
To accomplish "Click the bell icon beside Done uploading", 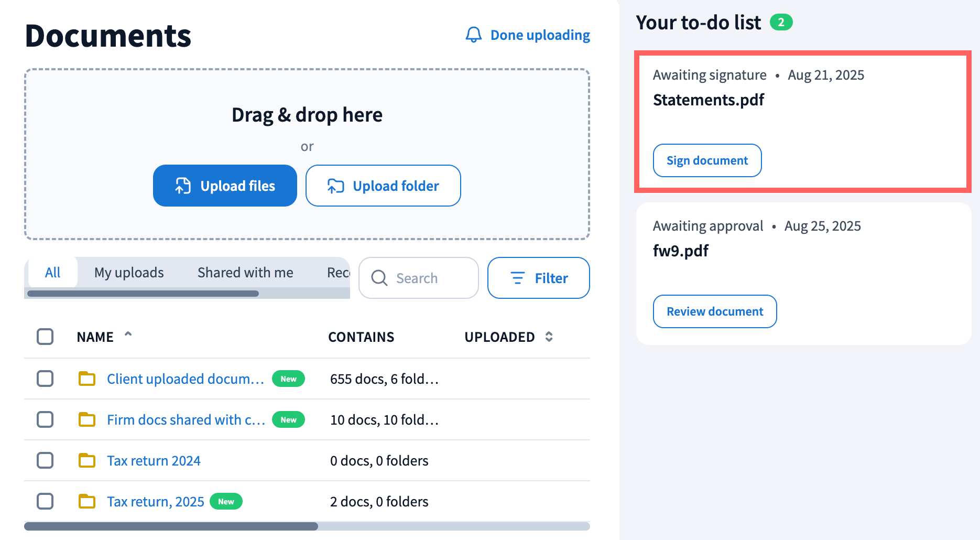I will pos(473,35).
